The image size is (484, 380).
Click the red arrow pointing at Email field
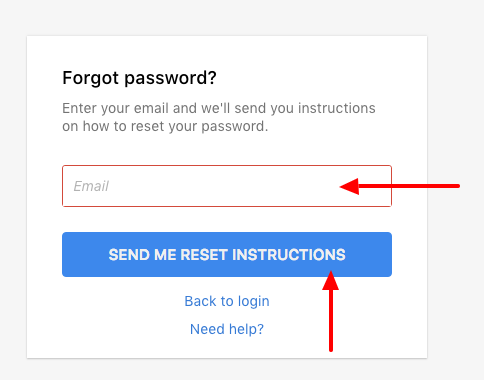[x=399, y=186]
